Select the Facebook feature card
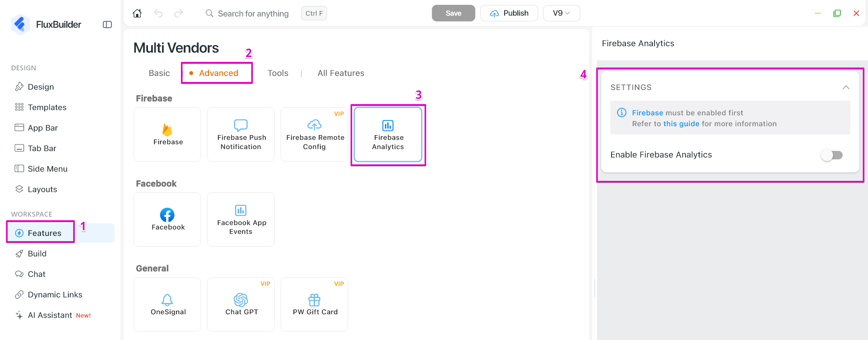This screenshot has height=340, width=868. click(x=167, y=219)
